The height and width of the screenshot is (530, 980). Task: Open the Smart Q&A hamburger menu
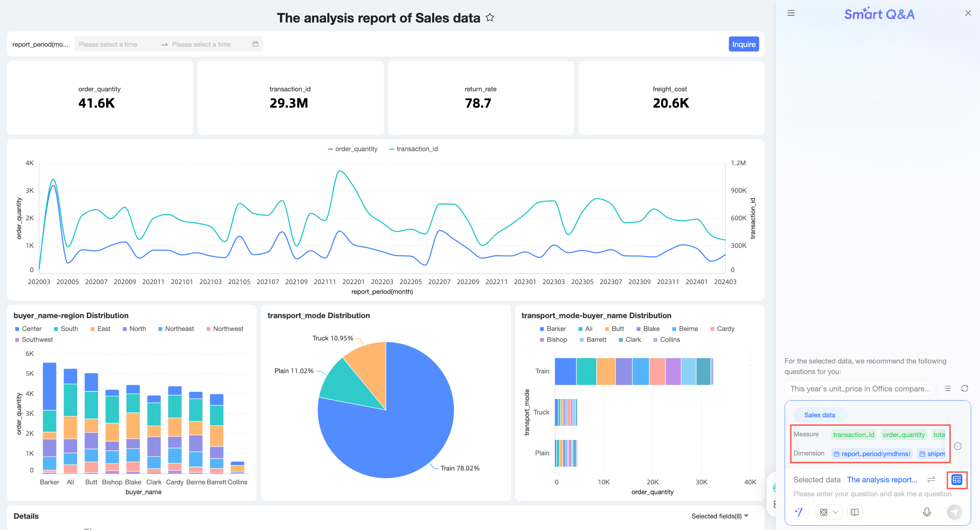point(791,13)
